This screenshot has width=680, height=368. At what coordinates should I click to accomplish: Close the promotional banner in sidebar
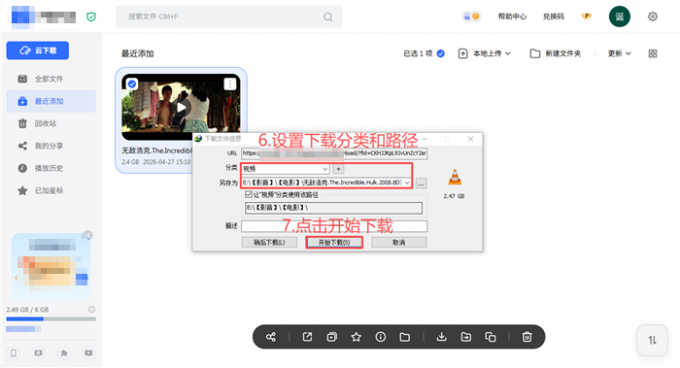click(88, 235)
